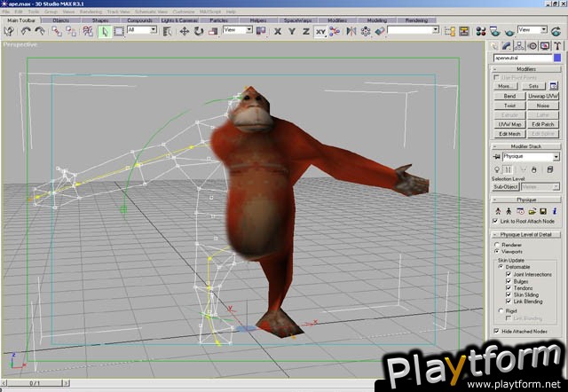Click the More... modifiers button
This screenshot has height=392, width=568.
pyautogui.click(x=506, y=86)
